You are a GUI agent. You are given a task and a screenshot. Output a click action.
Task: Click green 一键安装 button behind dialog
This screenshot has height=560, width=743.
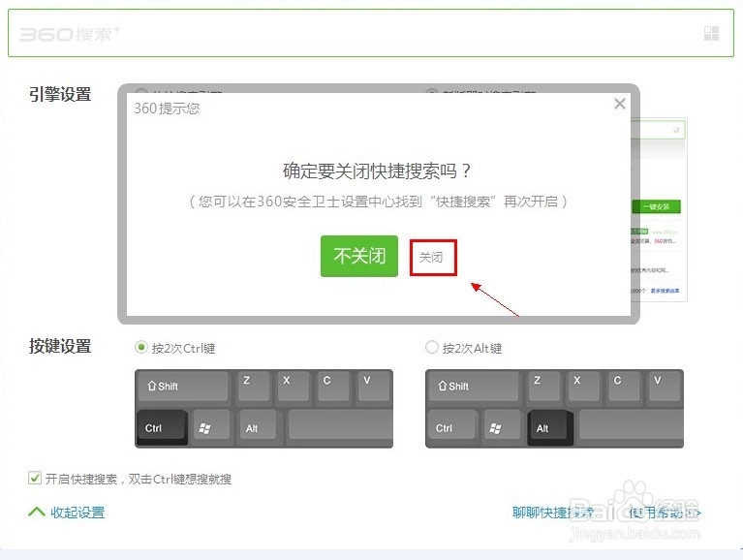tap(657, 206)
